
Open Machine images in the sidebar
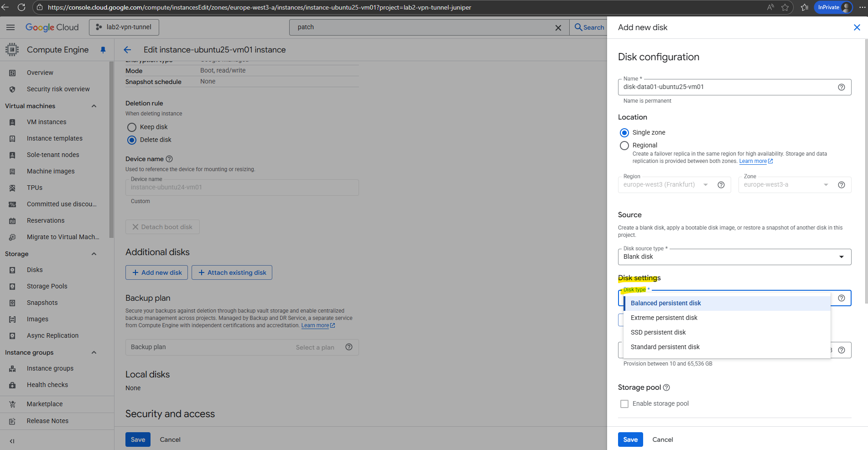click(x=51, y=171)
